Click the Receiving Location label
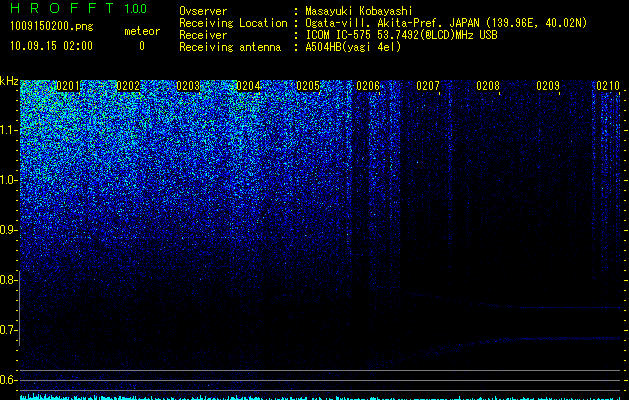Screen dimensions: 629x400 click(233, 23)
